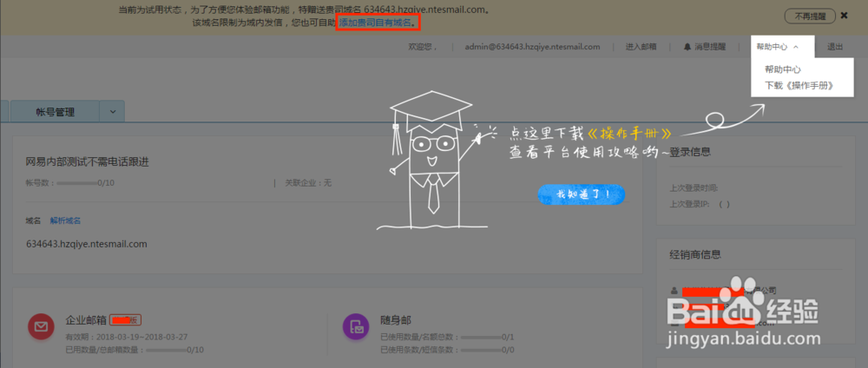Screen dimensions: 868x368
Task: Click the 帐号数 usage progress bar
Action: coord(77,182)
